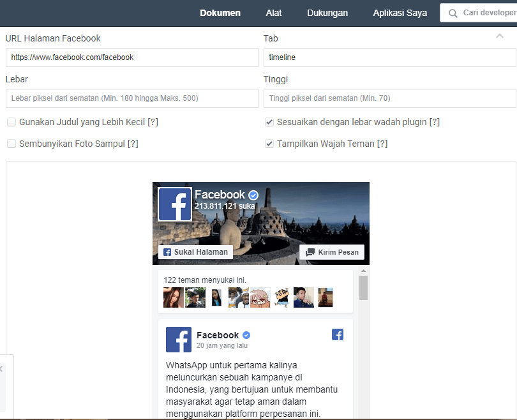Click the URL Halaman Facebook input field
Viewport: 517px width, 420px height.
(x=132, y=57)
